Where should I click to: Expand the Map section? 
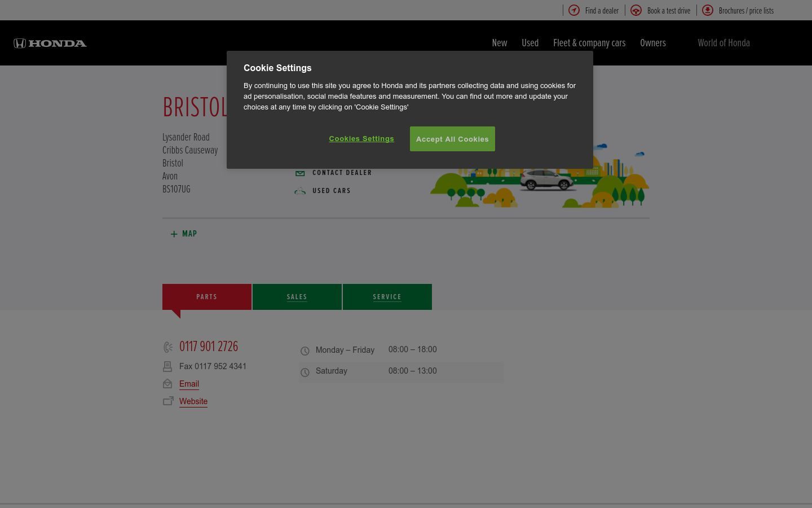coord(189,234)
